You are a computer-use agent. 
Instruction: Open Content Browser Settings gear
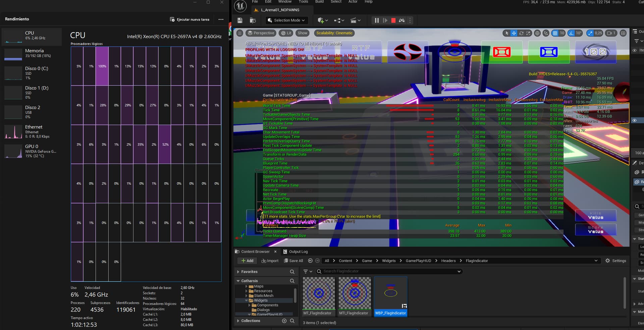click(x=616, y=261)
